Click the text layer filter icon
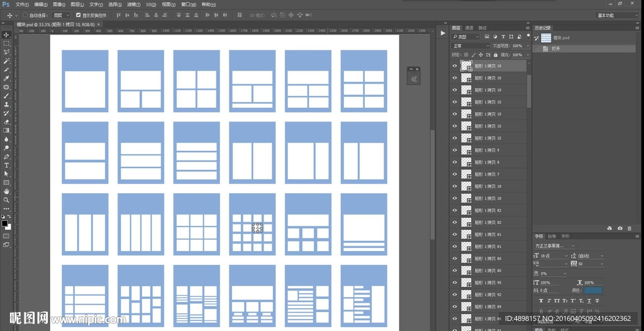644x331 pixels. pos(503,37)
